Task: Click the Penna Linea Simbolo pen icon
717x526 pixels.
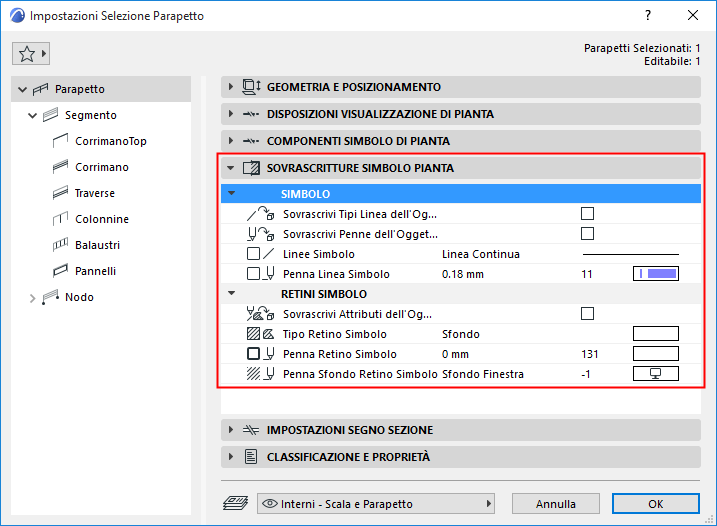Action: [261, 274]
